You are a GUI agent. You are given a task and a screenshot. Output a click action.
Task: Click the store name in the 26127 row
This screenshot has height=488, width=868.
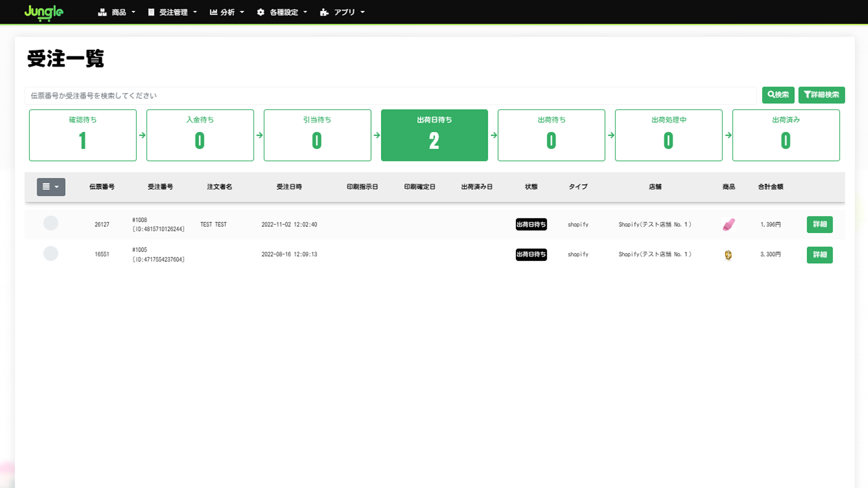click(655, 224)
